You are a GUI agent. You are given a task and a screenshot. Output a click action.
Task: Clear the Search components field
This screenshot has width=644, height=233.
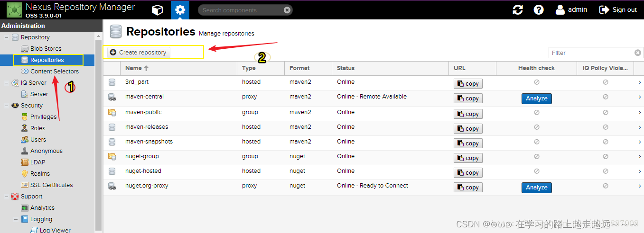point(287,10)
